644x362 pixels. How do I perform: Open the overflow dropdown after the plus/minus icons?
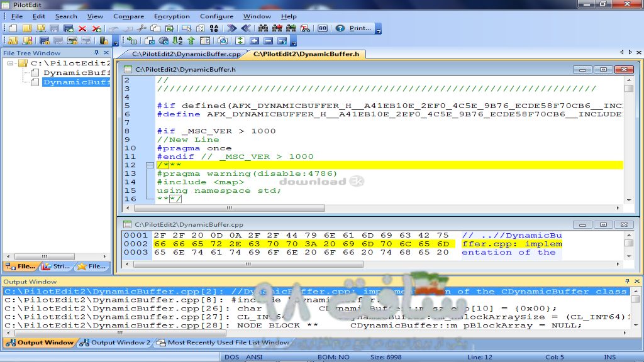coord(293,42)
